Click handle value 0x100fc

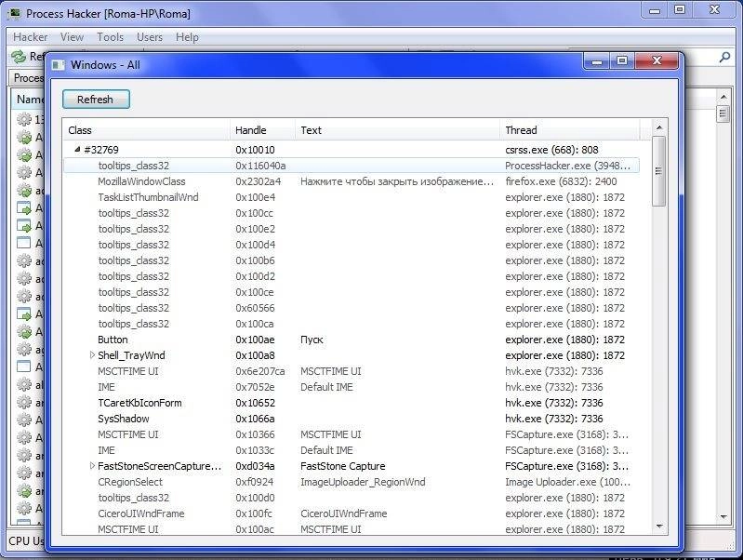[x=254, y=513]
